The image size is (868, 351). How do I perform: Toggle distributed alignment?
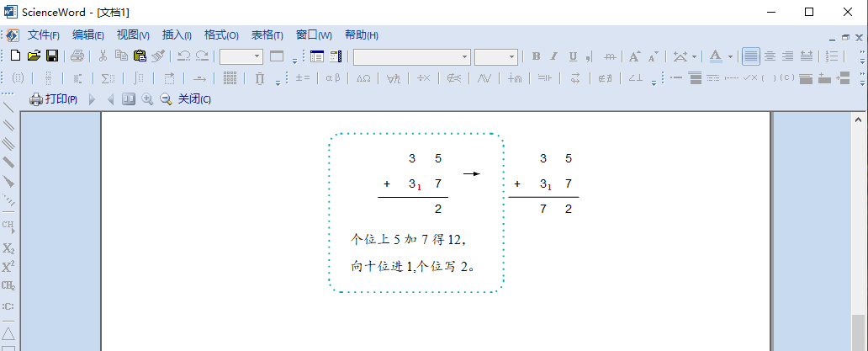click(807, 56)
